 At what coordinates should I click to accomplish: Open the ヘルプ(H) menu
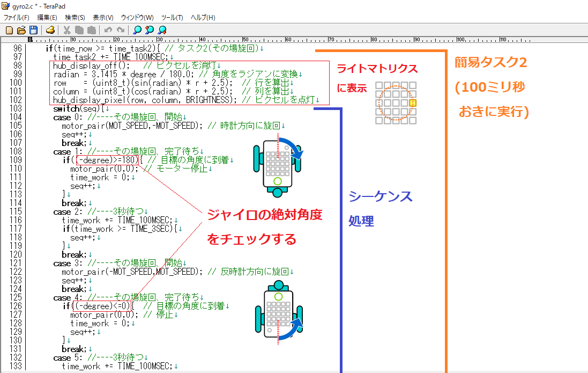[x=203, y=18]
